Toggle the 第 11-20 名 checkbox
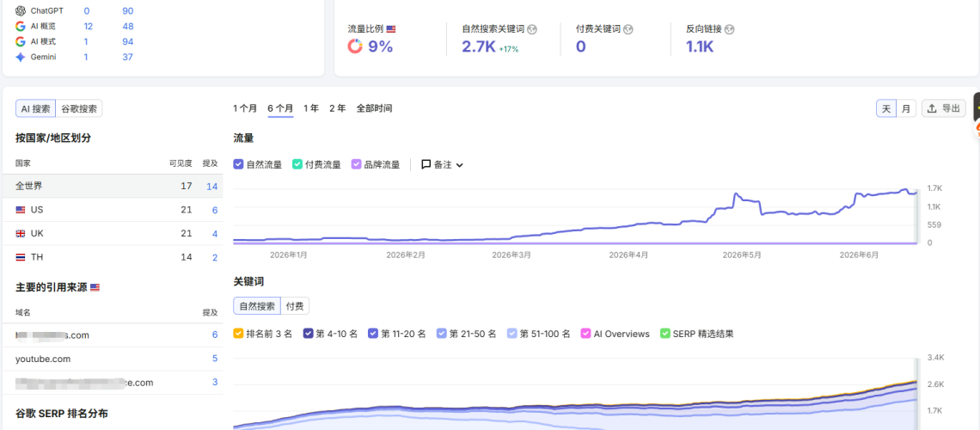Screen dimensions: 980x430 [x=373, y=334]
